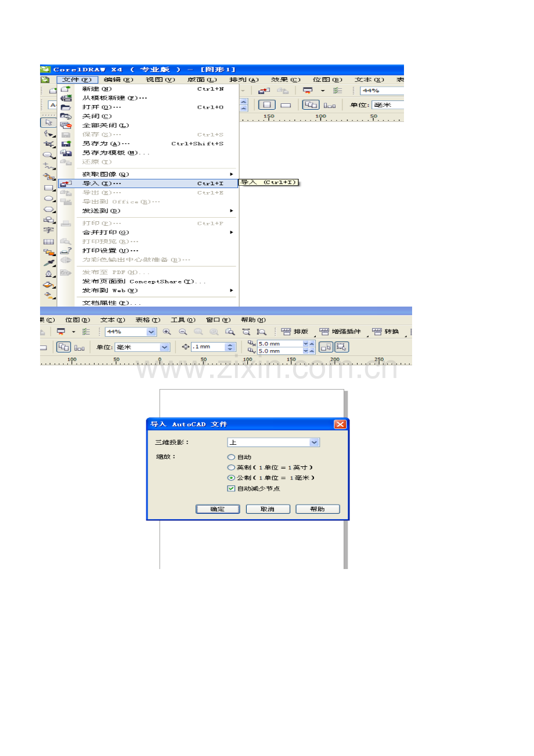Image resolution: width=534 pixels, height=756 pixels.
Task: Close the 导入 AutoCAD 文件 dialog
Action: (340, 424)
